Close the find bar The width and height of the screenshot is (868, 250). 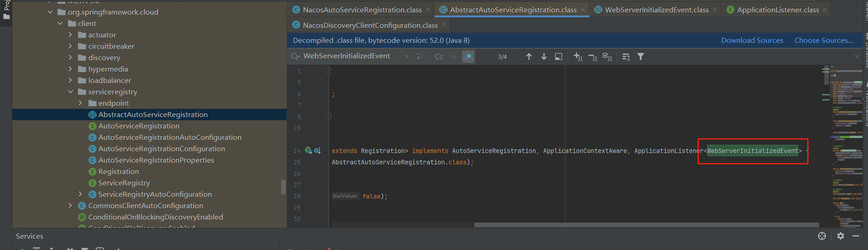pyautogui.click(x=857, y=56)
